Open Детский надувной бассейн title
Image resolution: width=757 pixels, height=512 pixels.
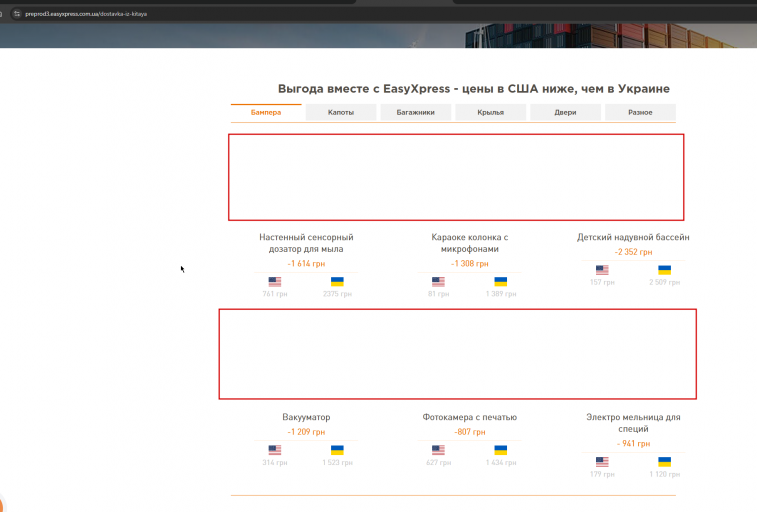pyautogui.click(x=633, y=237)
